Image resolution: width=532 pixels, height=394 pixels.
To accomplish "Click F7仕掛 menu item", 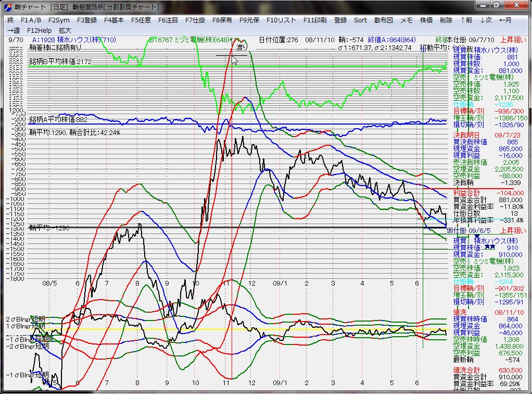I will pos(195,20).
